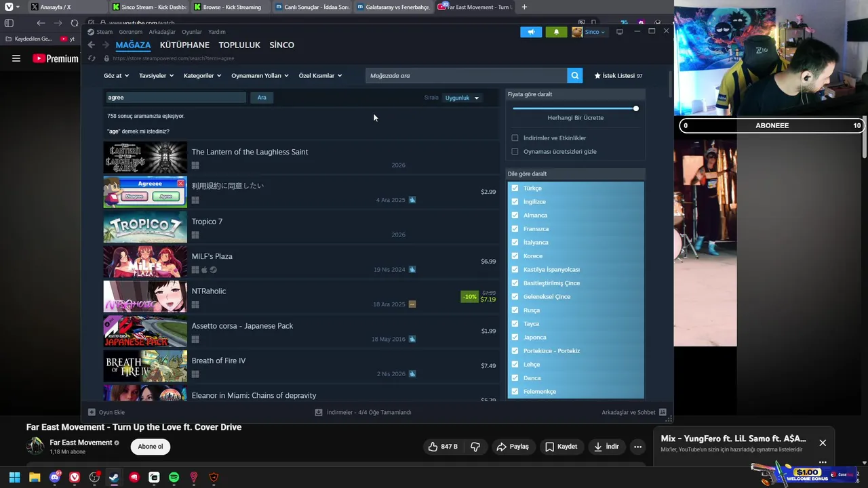Click the Kaydet save button
The height and width of the screenshot is (488, 868).
pyautogui.click(x=561, y=447)
